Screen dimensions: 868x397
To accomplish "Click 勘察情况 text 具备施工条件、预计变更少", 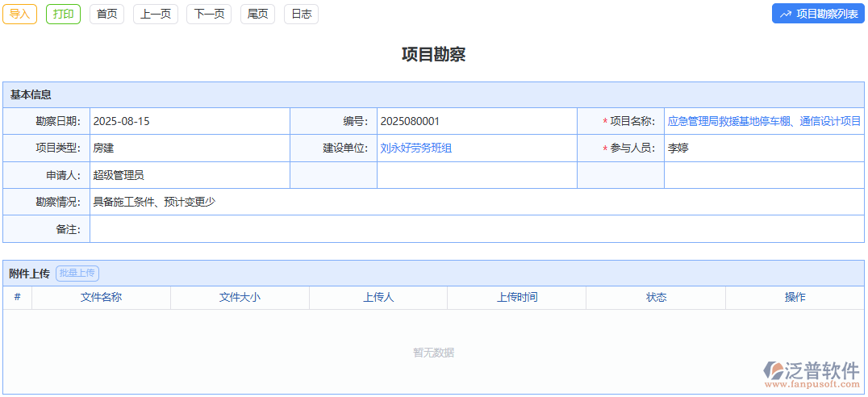I will [x=154, y=202].
